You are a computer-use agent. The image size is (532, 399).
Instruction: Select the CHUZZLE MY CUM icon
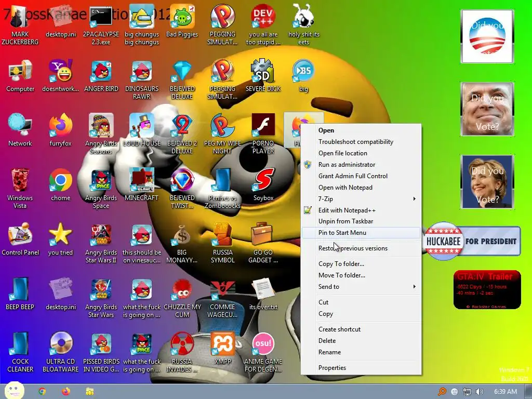pyautogui.click(x=182, y=298)
